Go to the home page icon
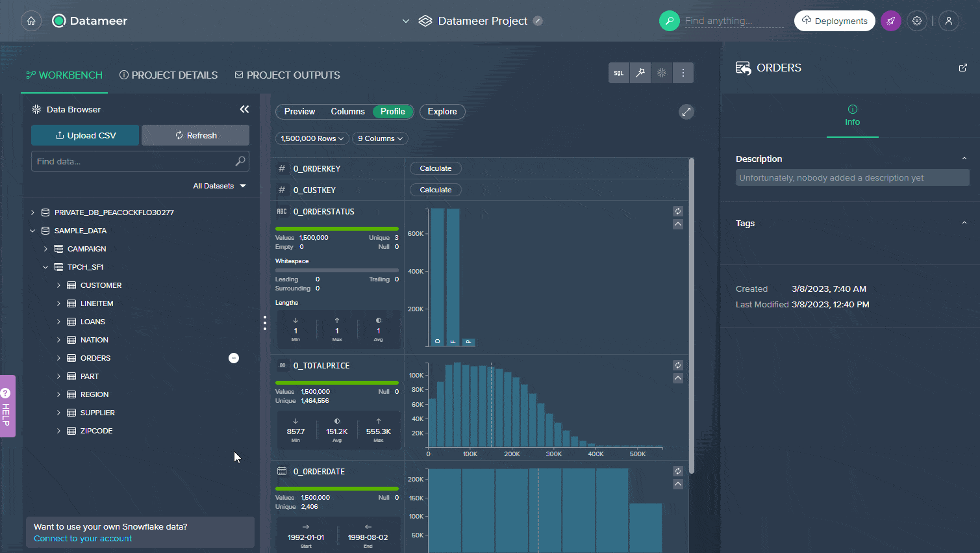Screen dimensions: 980x553 pos(31,21)
